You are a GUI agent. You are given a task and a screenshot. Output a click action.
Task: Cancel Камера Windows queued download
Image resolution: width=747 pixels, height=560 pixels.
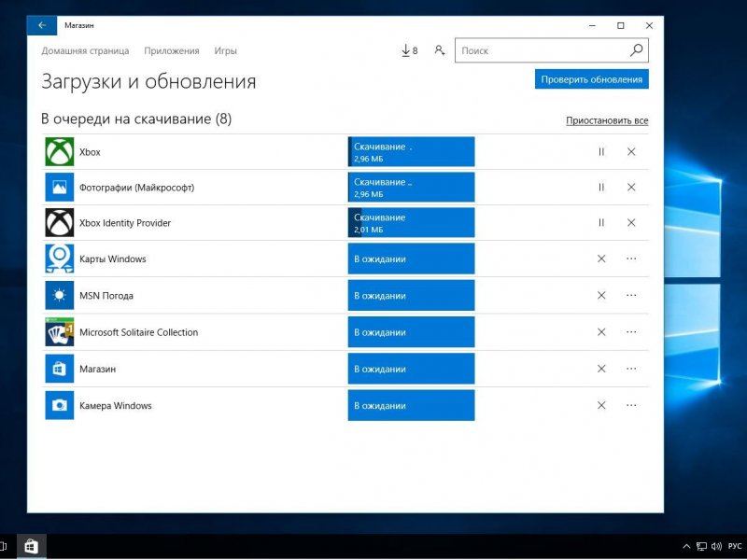pos(601,405)
